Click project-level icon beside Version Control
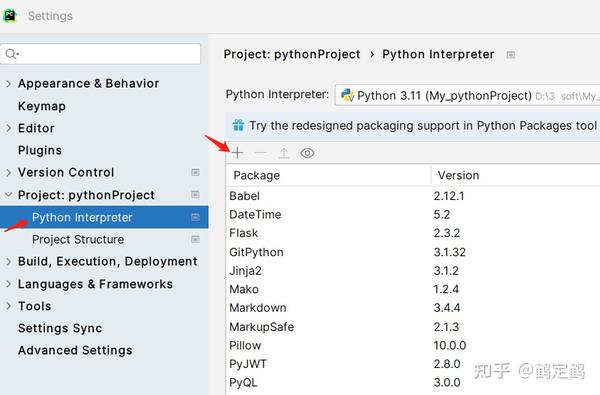Screen dimensions: 600x395 point(195,172)
